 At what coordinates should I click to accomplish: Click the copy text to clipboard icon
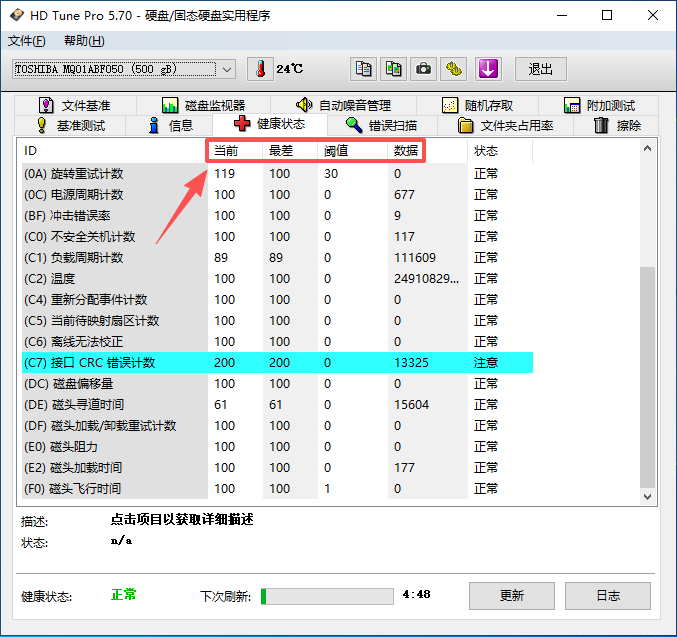(x=364, y=69)
